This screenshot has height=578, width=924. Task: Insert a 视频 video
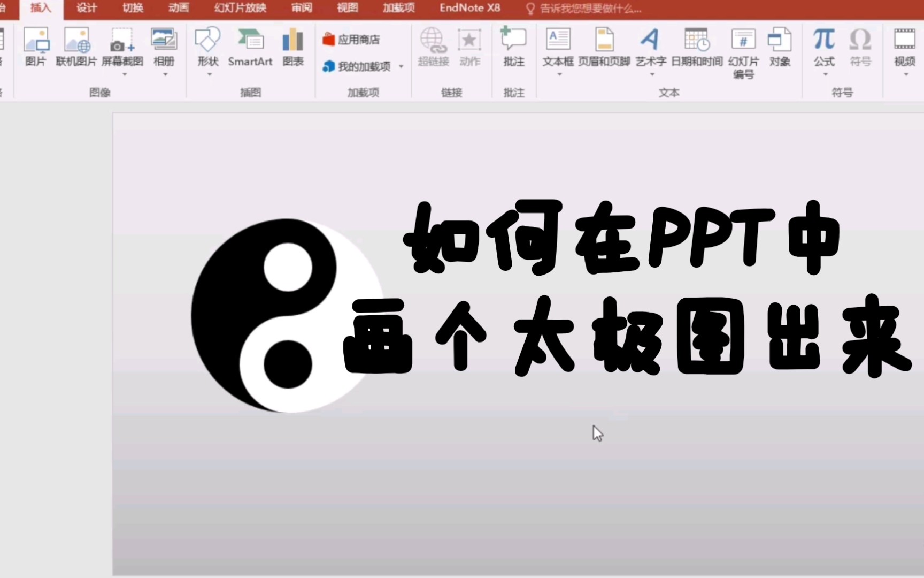pos(904,48)
